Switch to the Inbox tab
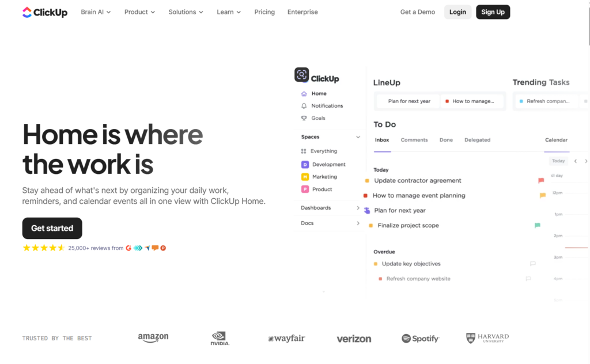 [382, 140]
